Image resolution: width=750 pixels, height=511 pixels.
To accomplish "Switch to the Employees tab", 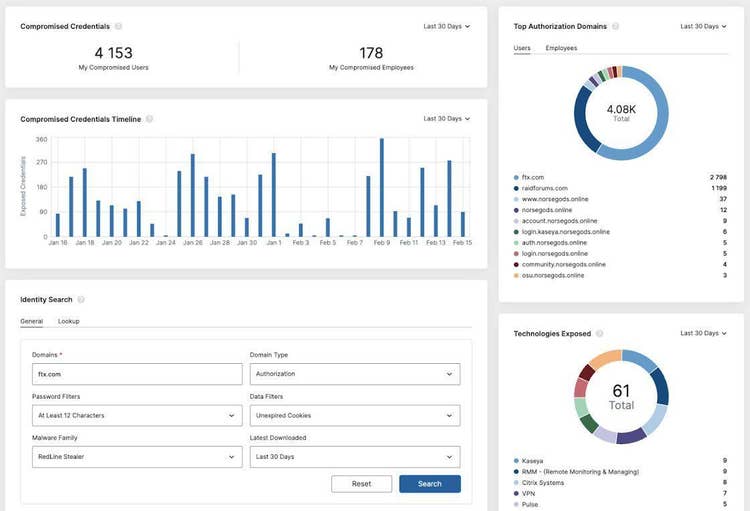I will (x=561, y=48).
